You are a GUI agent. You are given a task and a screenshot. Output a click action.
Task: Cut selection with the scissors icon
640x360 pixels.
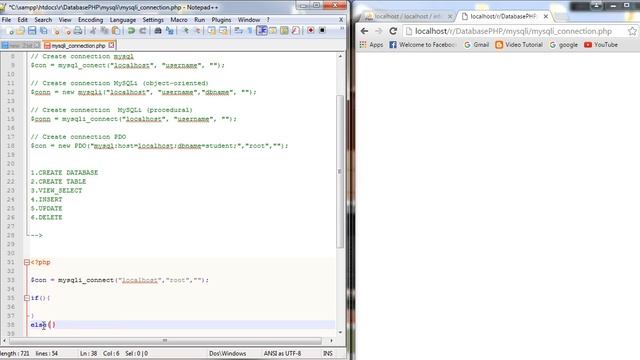93,31
